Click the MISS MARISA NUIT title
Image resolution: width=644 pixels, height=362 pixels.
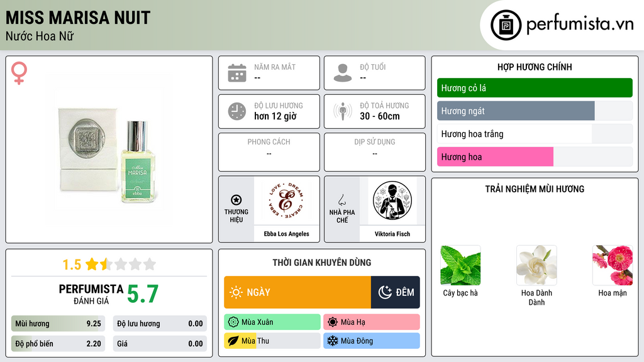(78, 18)
